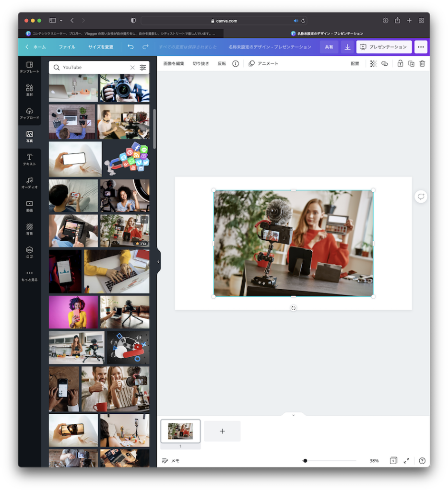Image resolution: width=448 pixels, height=491 pixels.
Task: Click the link icon in toolbar
Action: point(385,63)
